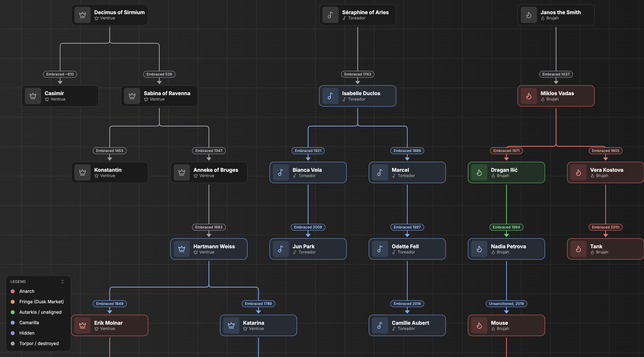Click the 'Embraced 1789' edge label
The width and height of the screenshot is (644, 357).
click(x=258, y=304)
